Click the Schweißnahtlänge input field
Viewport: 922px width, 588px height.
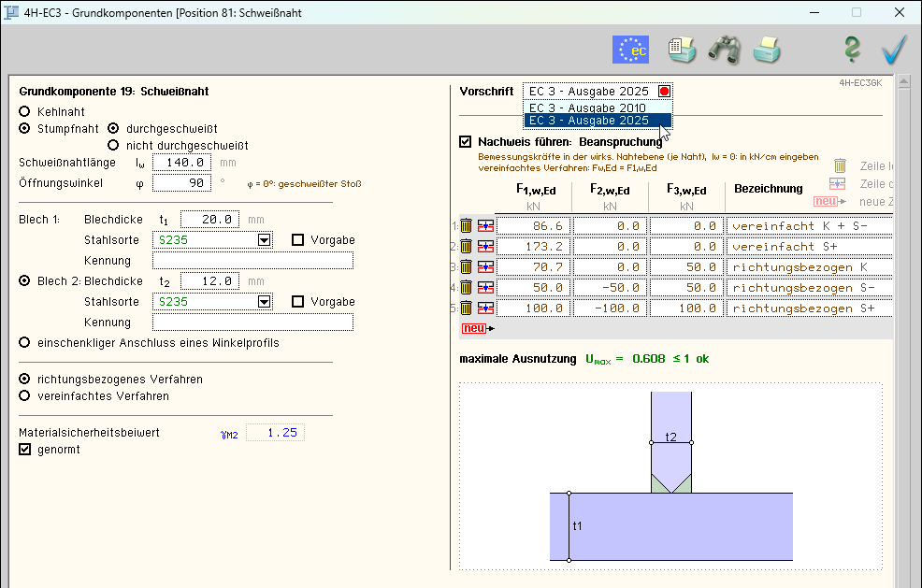pyautogui.click(x=182, y=163)
